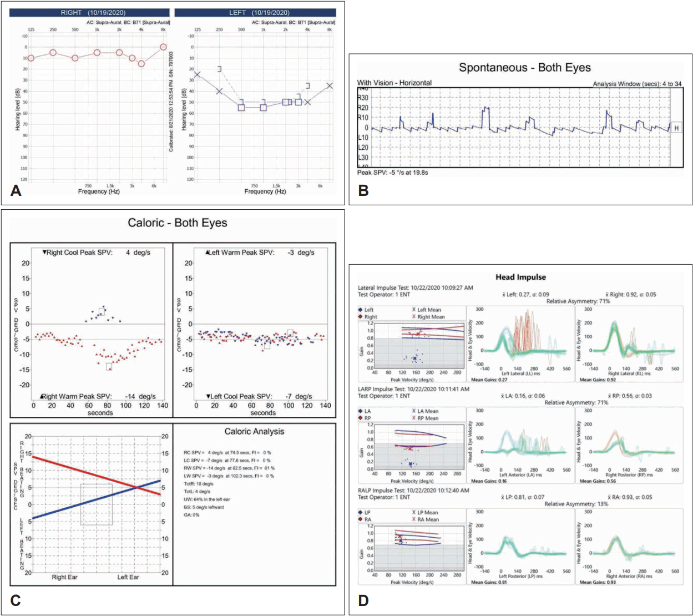Image resolution: width=693 pixels, height=616 pixels.
Task: Click the Peak SPV -5 °/s at 19.8s reading
Action: 393,173
